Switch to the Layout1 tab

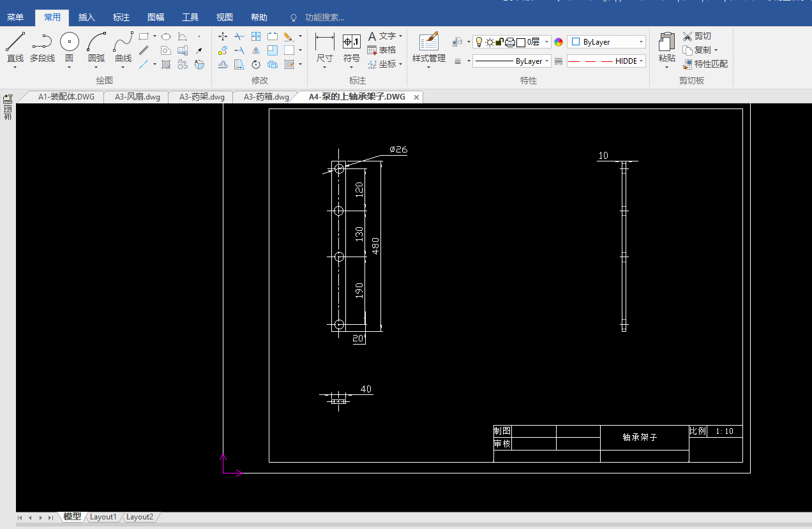coord(103,517)
